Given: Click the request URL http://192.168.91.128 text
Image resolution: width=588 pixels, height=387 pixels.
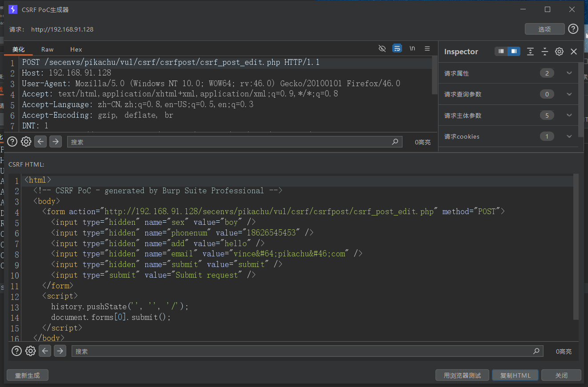Looking at the screenshot, I should [62, 29].
